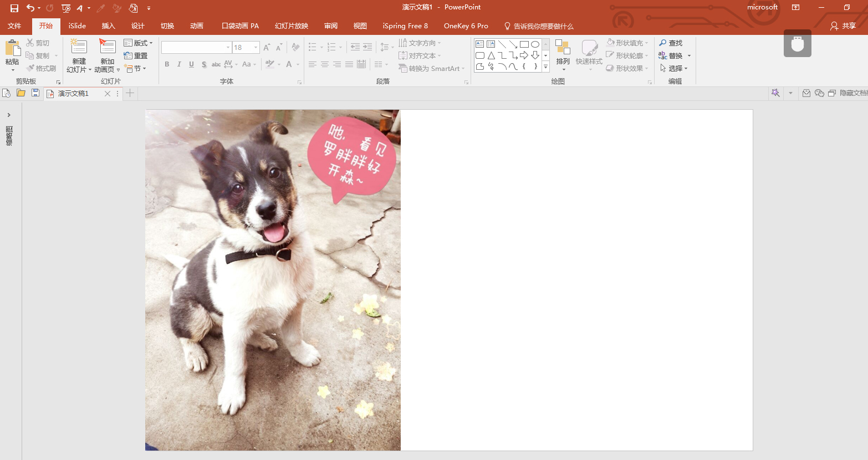The image size is (868, 460).
Task: Increase font size icon
Action: 267,48
